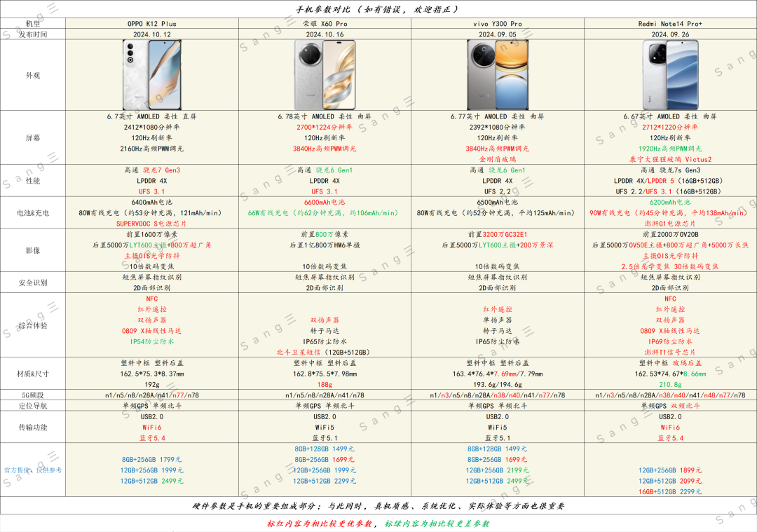This screenshot has height=532, width=757.
Task: Click the release date "2024.09.05"
Action: pos(498,34)
